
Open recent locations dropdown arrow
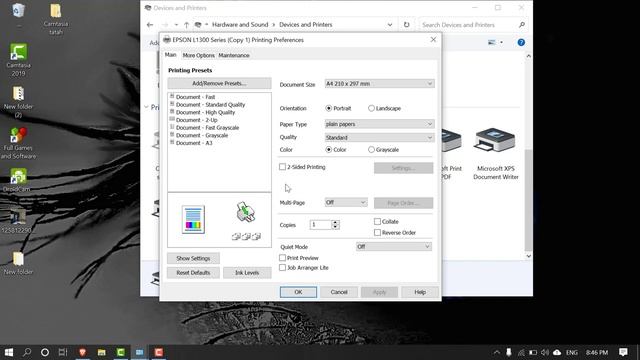point(176,24)
